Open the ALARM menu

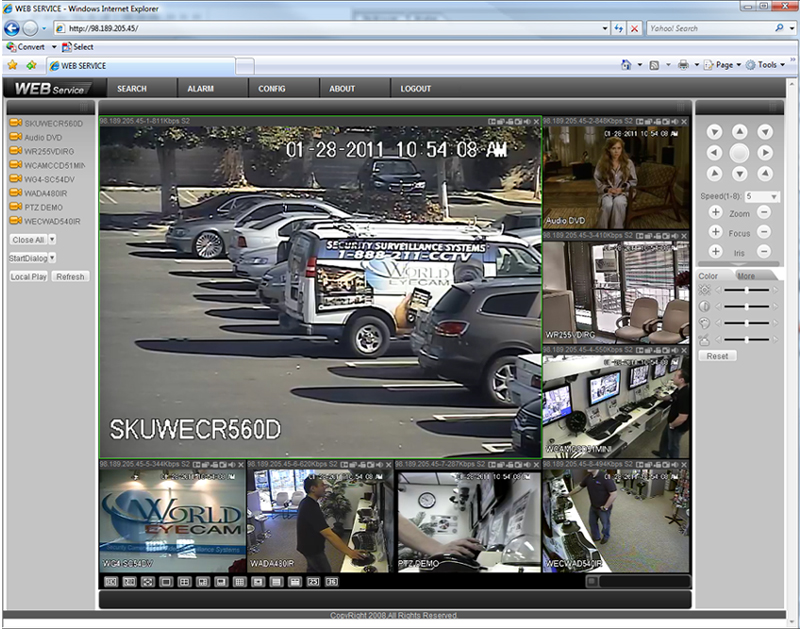pos(200,89)
